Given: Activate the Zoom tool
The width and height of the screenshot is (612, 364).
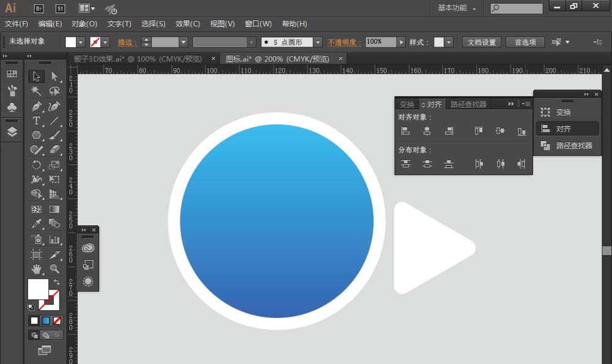Looking at the screenshot, I should pos(54,269).
